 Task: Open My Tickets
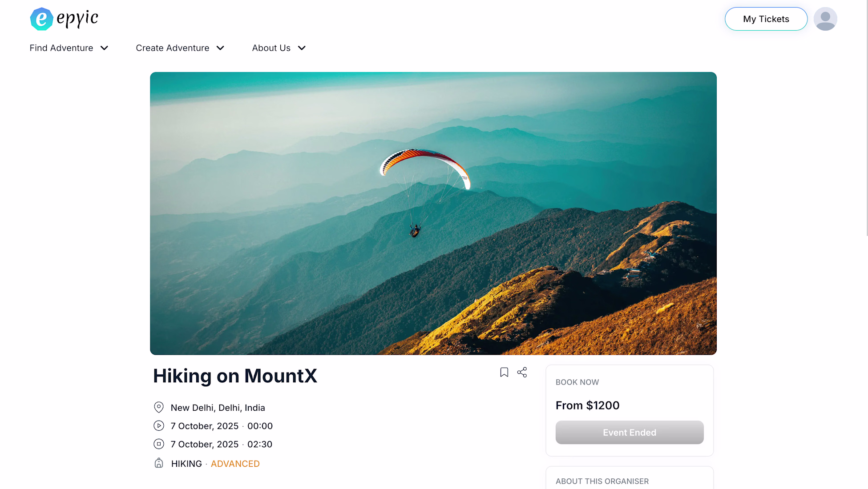[766, 19]
